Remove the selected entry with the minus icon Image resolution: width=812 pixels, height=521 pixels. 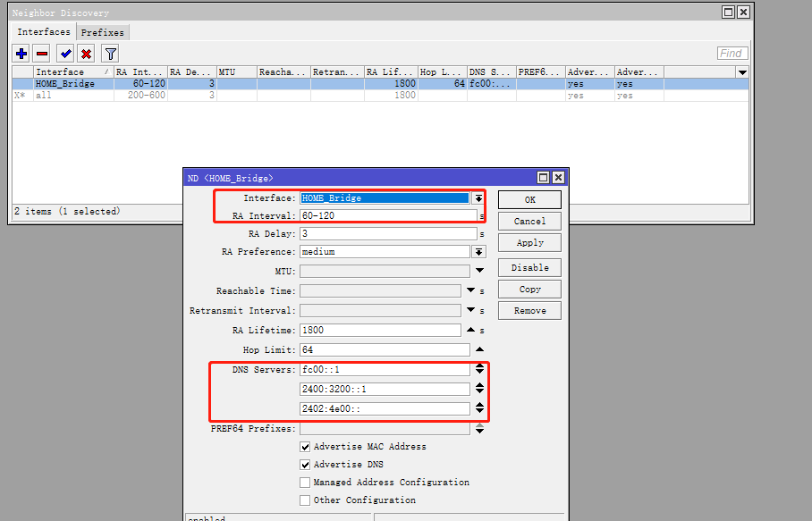coord(42,54)
